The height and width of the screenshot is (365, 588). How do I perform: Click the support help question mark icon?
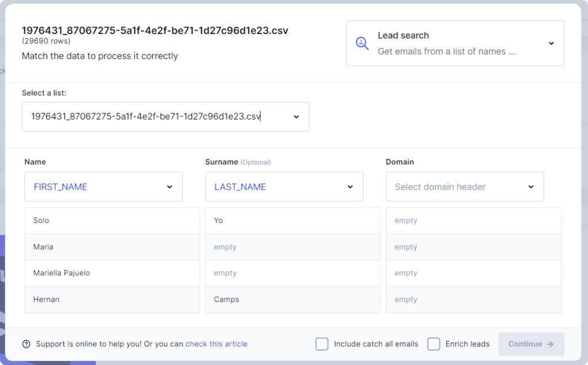26,344
